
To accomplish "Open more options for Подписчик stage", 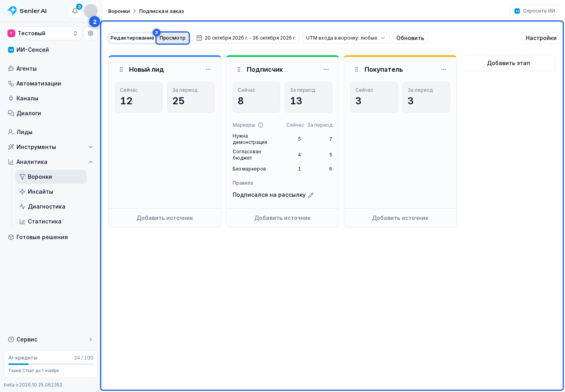I will (326, 69).
